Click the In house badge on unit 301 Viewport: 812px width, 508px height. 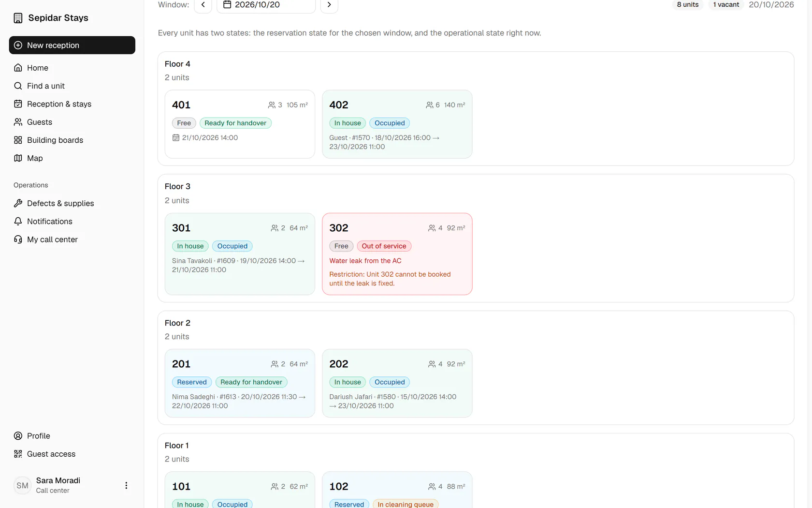[x=190, y=246]
